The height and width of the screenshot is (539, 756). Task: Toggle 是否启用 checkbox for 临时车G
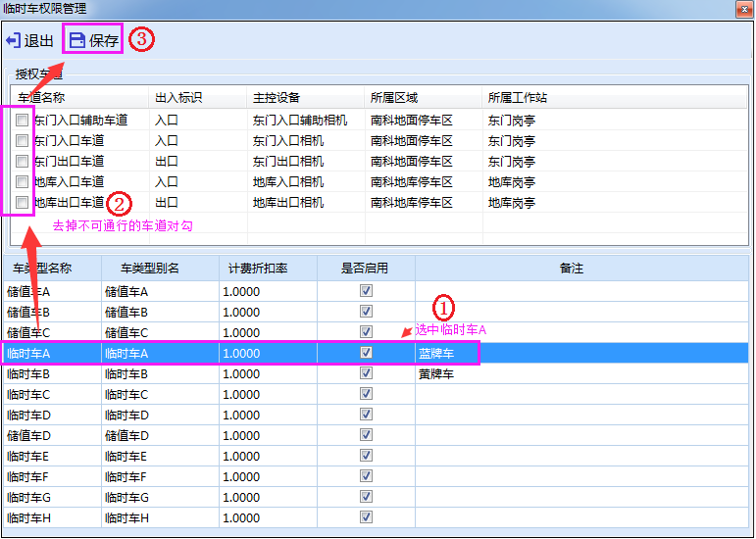coord(366,497)
